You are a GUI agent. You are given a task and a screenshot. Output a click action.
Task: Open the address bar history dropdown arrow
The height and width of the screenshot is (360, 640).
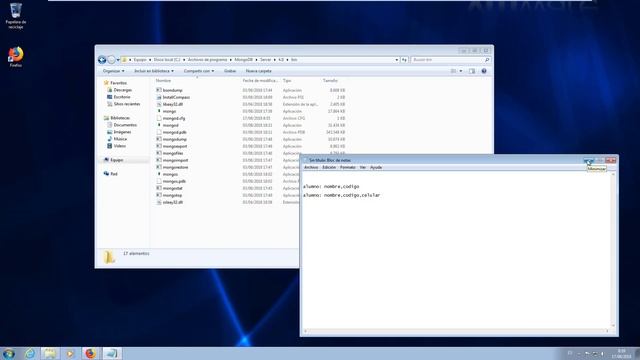click(396, 60)
